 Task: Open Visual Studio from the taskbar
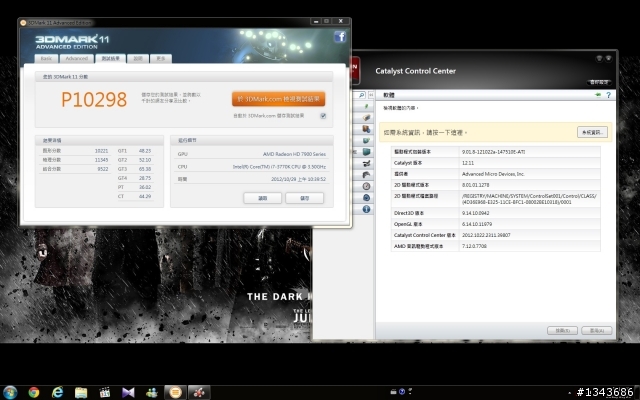[128, 393]
